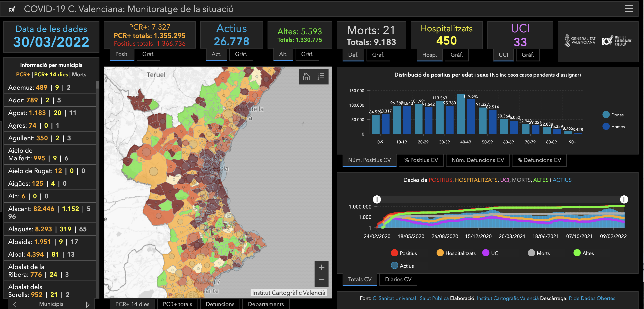Click the map home extent icon
Viewport: 644px width, 309px height.
point(306,77)
